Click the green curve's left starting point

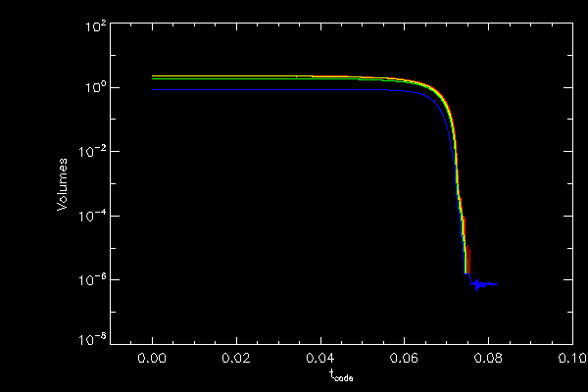click(155, 77)
